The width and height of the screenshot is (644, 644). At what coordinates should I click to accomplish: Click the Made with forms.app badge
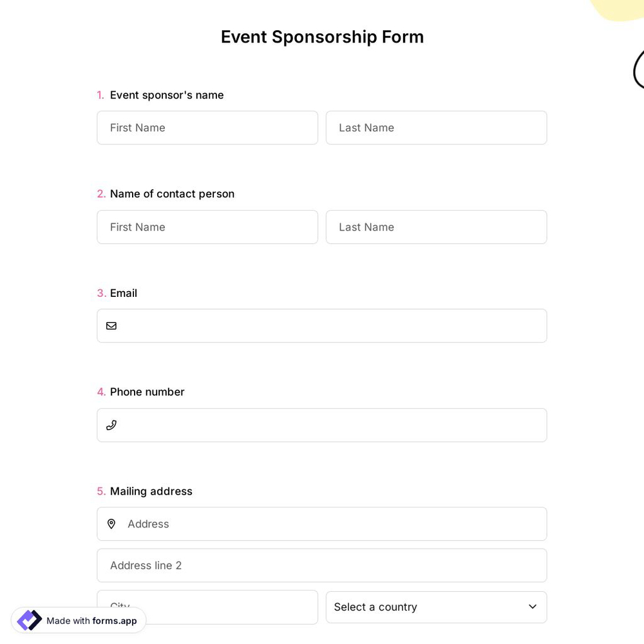[x=77, y=620]
